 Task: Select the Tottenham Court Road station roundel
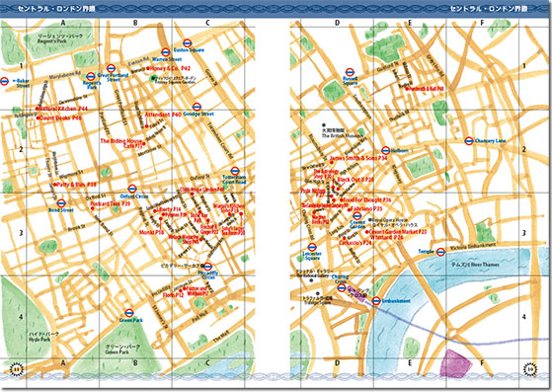point(235,171)
